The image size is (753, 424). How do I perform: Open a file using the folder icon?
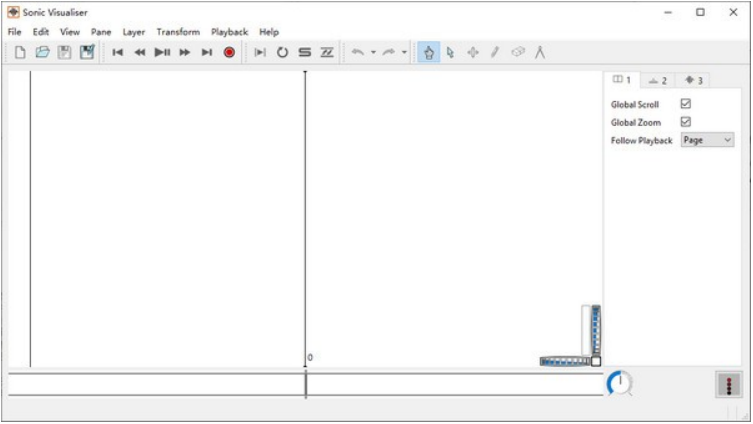tap(42, 52)
